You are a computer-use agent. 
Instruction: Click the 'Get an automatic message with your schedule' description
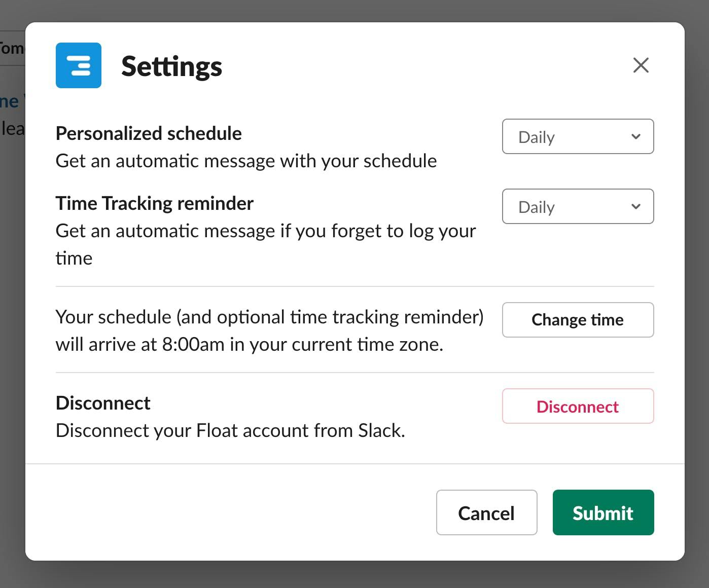[x=246, y=161]
